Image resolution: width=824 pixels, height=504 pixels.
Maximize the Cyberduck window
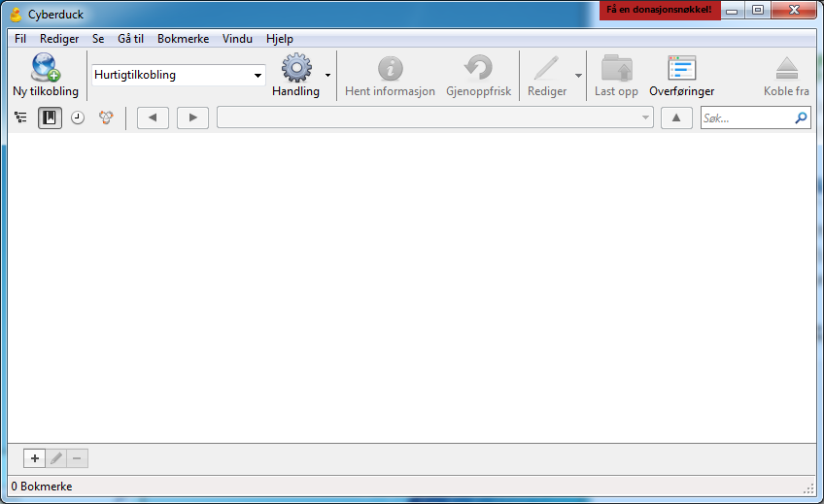(x=757, y=10)
